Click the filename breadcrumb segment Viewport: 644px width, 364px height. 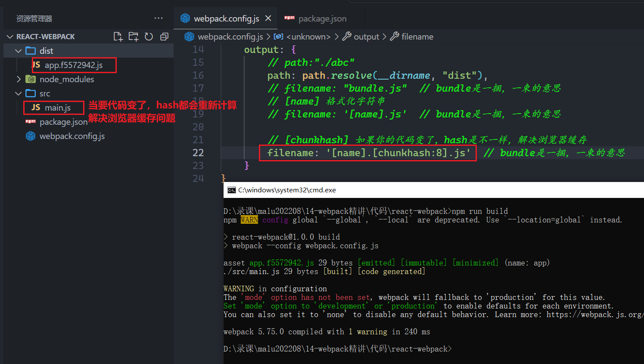(417, 37)
